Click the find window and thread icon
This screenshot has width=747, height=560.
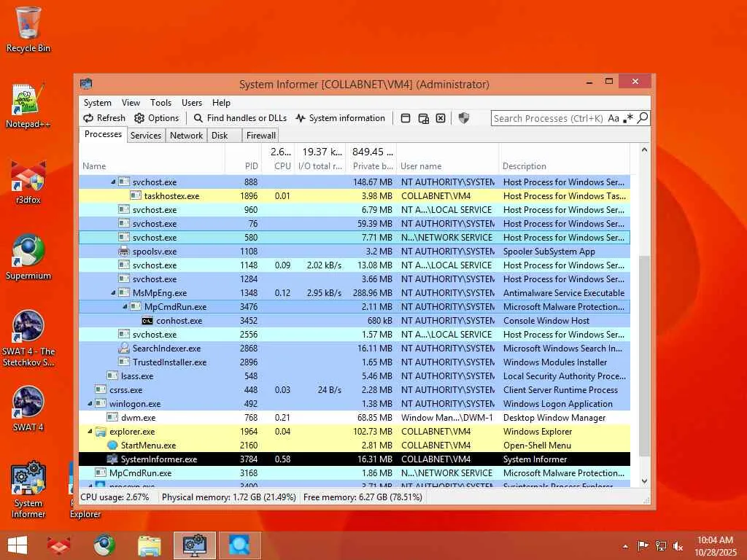click(423, 118)
